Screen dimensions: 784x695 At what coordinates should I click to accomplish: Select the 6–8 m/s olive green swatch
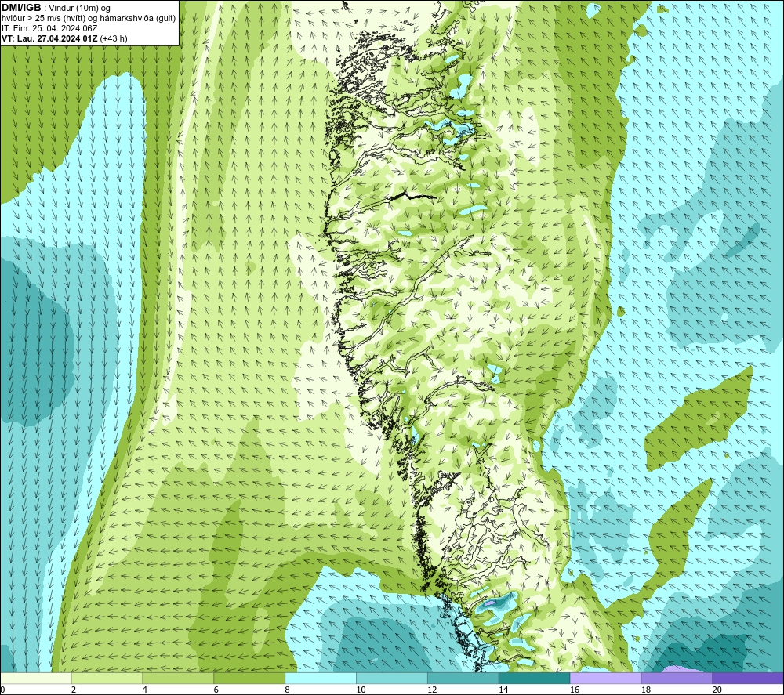[x=249, y=678]
